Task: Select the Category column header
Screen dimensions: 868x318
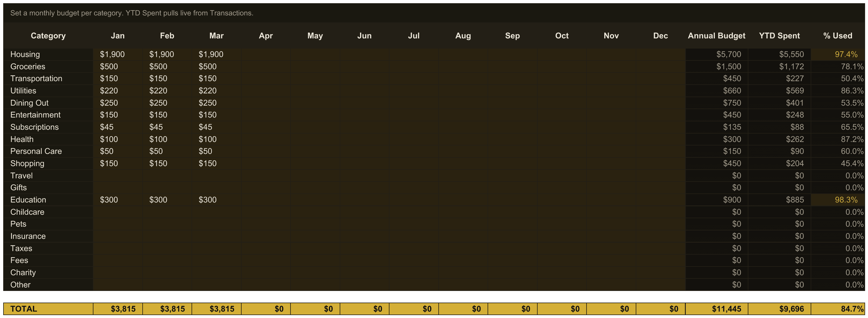Action: pos(48,36)
